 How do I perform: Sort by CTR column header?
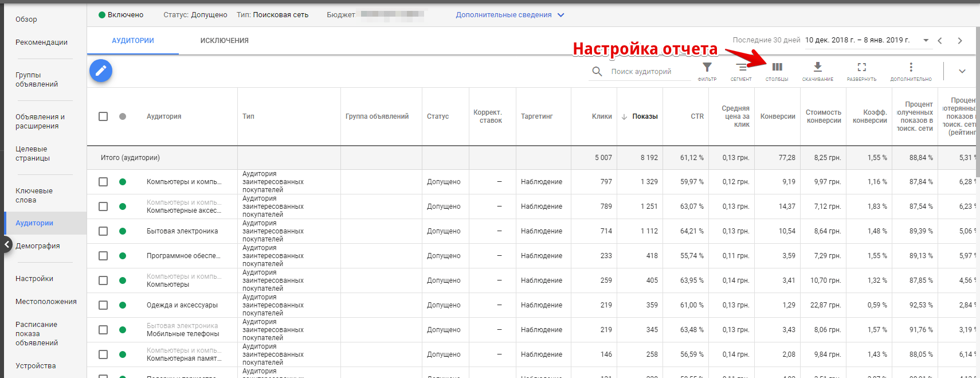point(697,116)
